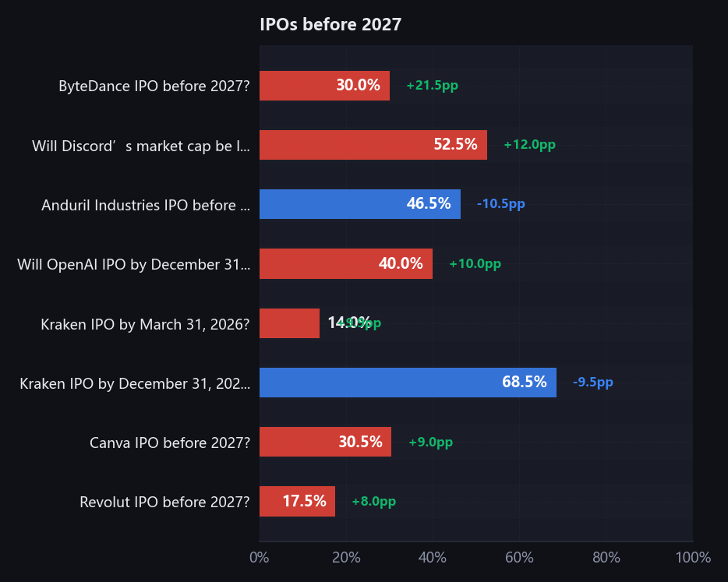Image resolution: width=728 pixels, height=582 pixels.
Task: Open the Discord market cap question label
Action: tap(141, 146)
